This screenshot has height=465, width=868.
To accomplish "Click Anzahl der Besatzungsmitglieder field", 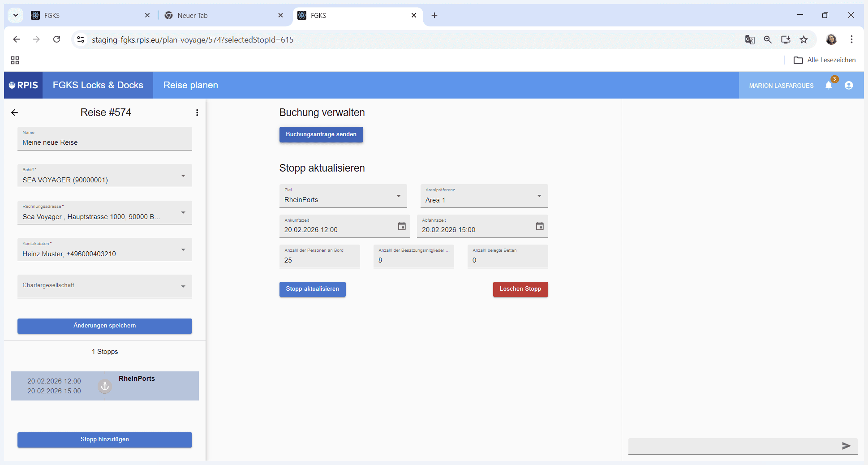I will point(414,256).
